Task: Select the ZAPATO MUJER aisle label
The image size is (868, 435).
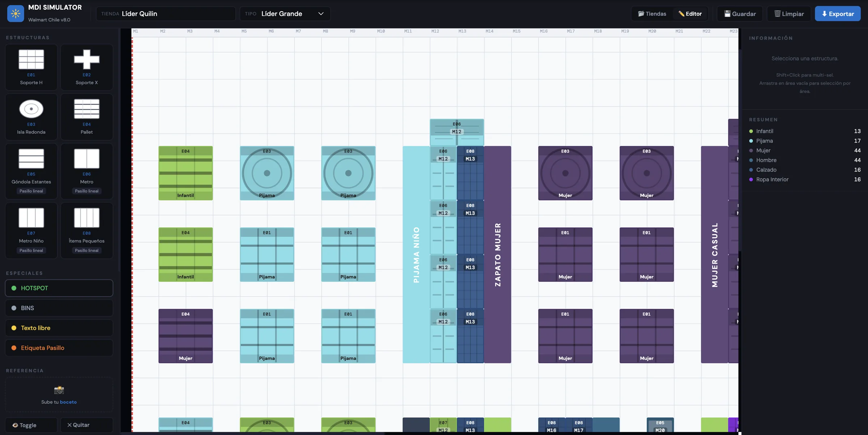Action: click(498, 255)
